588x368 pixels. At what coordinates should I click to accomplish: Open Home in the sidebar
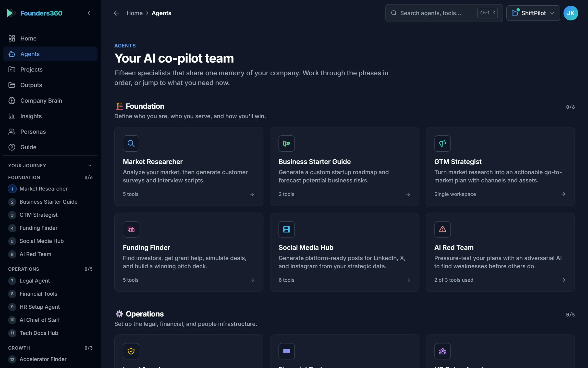click(x=50, y=39)
